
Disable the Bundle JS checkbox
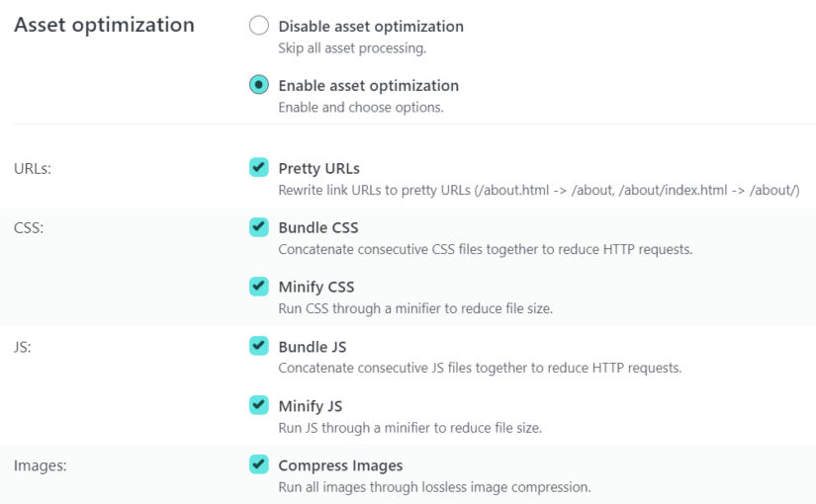[x=258, y=346]
